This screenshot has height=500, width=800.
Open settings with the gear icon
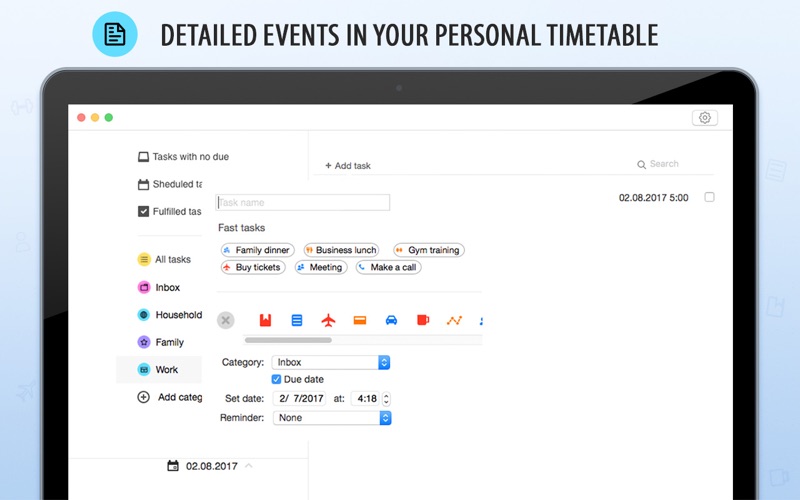705,118
